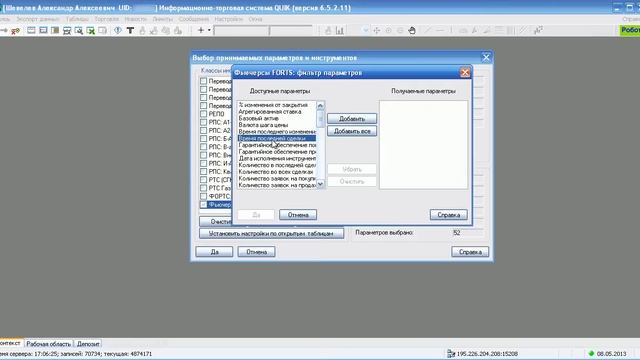Click Да in the outer selection dialog
Viewport: 640px width, 360px height.
(x=214, y=252)
